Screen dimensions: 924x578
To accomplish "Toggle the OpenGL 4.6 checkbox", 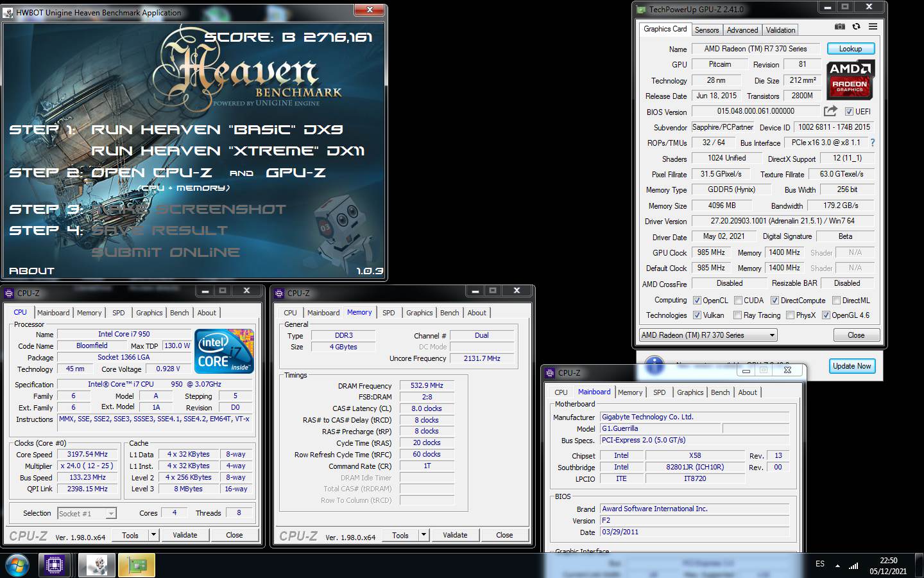I will coord(826,315).
